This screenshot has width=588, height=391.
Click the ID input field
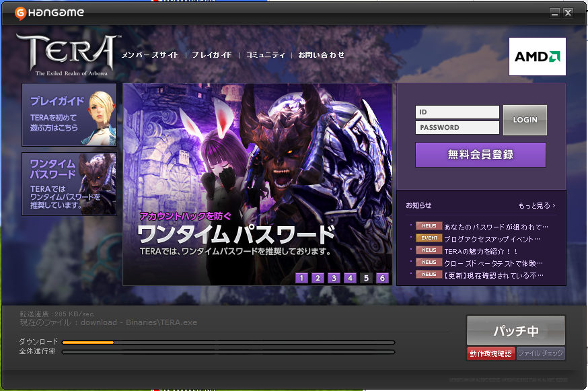pyautogui.click(x=457, y=112)
